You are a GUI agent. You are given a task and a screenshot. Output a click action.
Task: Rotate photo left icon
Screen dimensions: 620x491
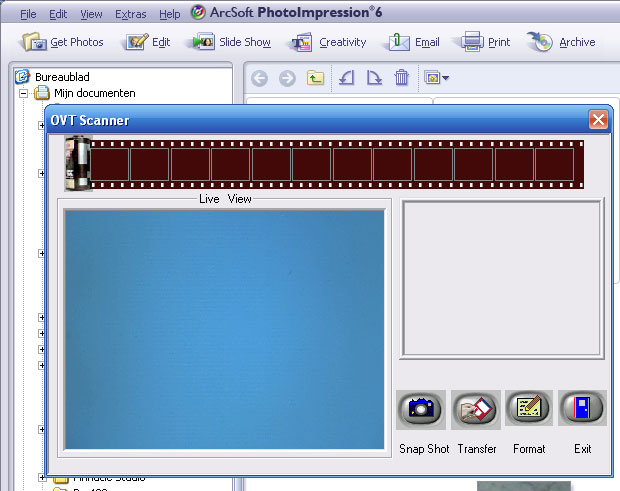click(347, 77)
